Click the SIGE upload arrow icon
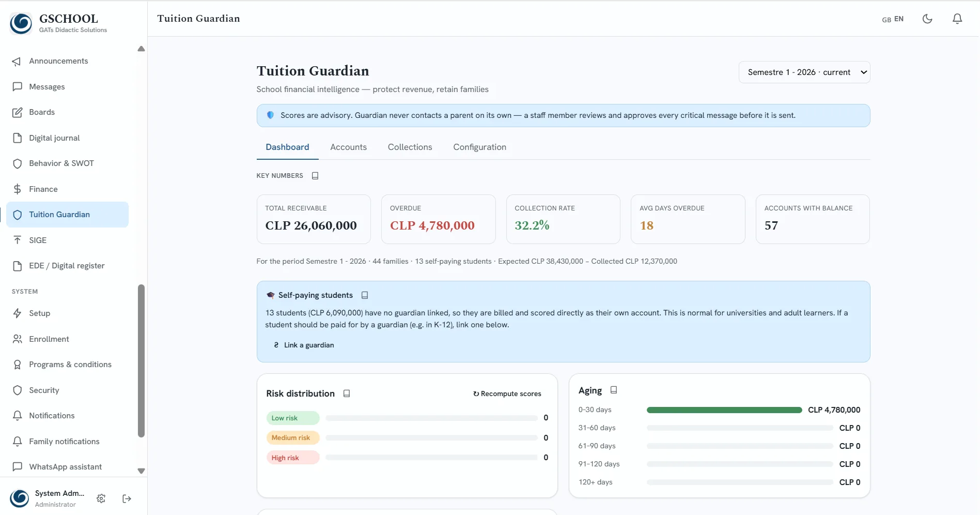The height and width of the screenshot is (515, 980). (17, 240)
